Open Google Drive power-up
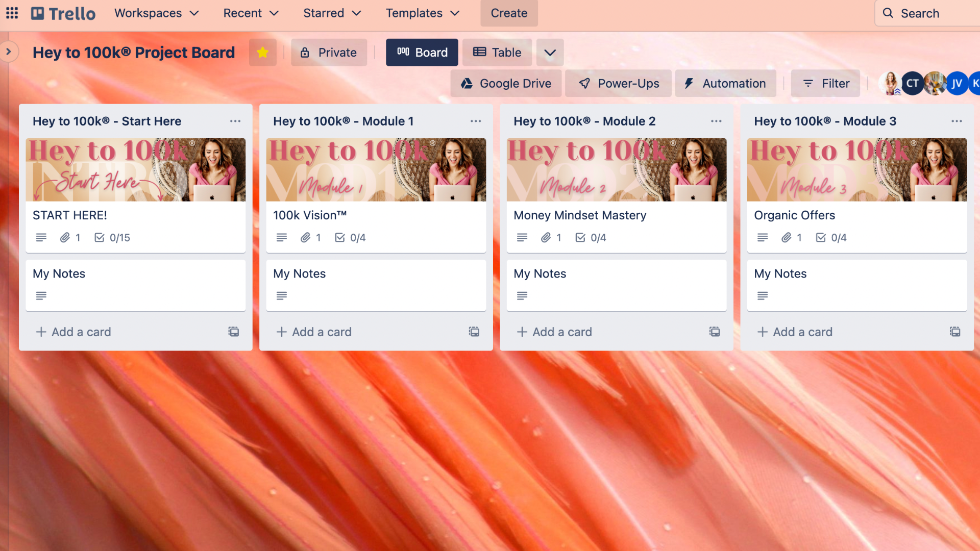This screenshot has height=551, width=980. click(x=506, y=84)
